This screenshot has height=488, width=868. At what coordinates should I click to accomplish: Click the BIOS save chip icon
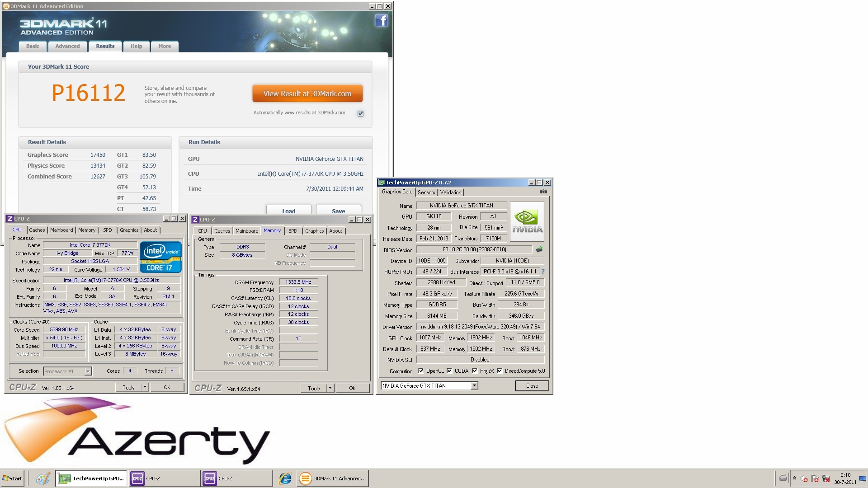tap(539, 249)
